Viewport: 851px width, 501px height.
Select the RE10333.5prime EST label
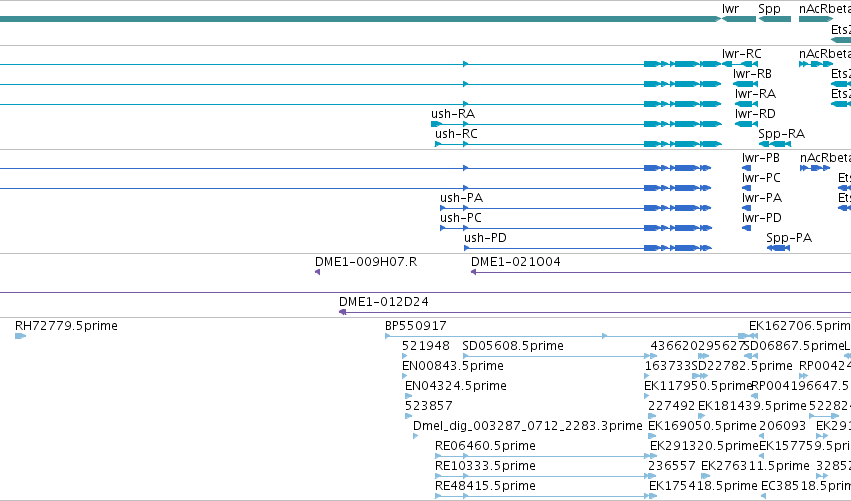(x=485, y=466)
